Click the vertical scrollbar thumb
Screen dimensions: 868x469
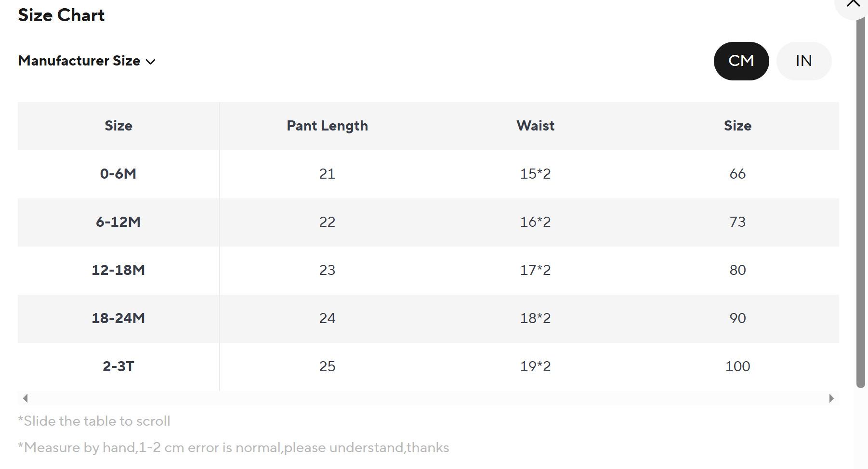[861, 202]
